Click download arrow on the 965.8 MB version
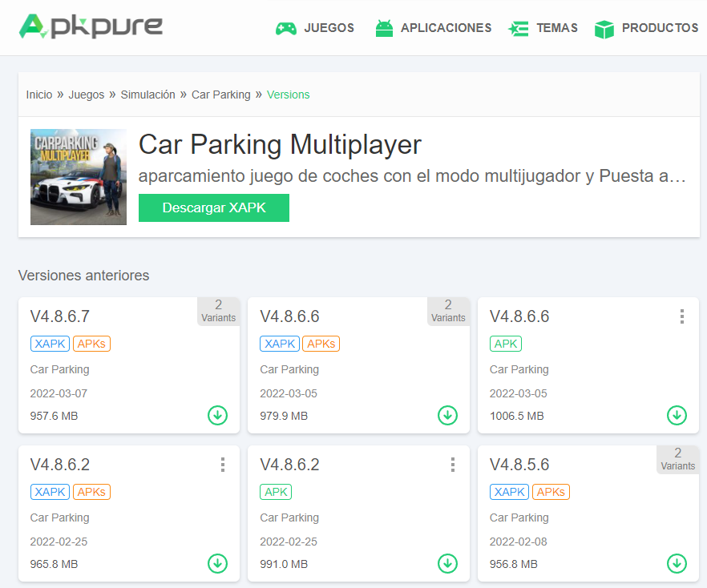The width and height of the screenshot is (707, 588). 217,563
